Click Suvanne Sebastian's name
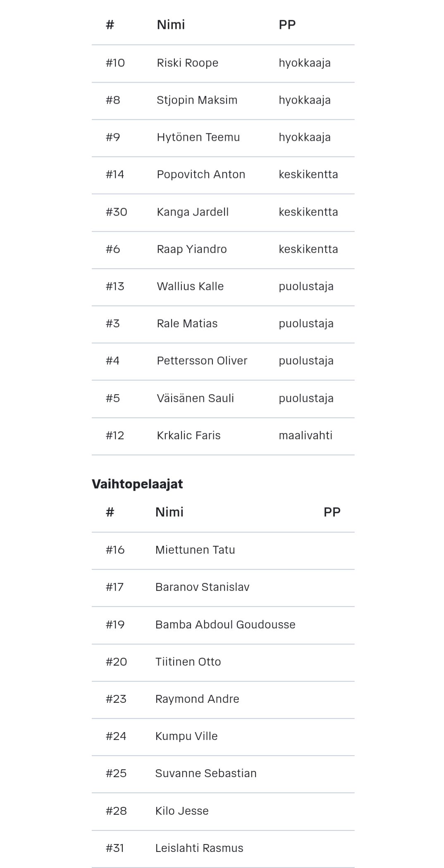This screenshot has height=868, width=444. [x=206, y=773]
